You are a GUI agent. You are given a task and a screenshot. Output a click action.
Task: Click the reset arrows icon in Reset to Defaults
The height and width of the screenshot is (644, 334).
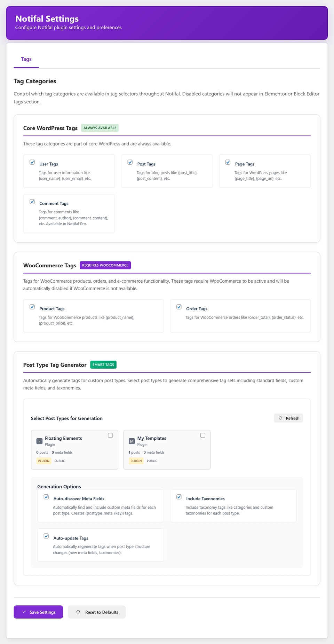78,612
